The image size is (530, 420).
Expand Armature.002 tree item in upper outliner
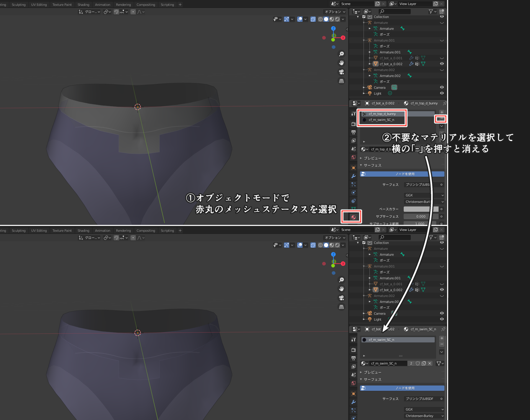(369, 76)
